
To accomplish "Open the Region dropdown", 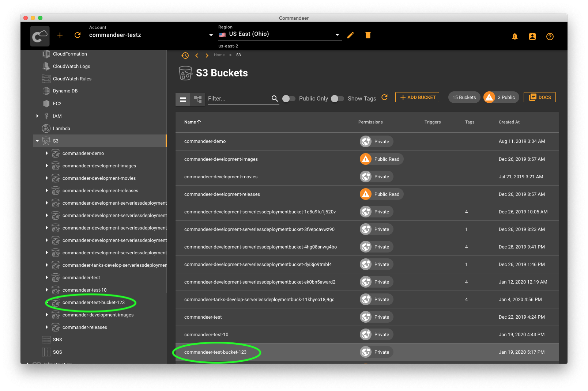I will click(280, 34).
